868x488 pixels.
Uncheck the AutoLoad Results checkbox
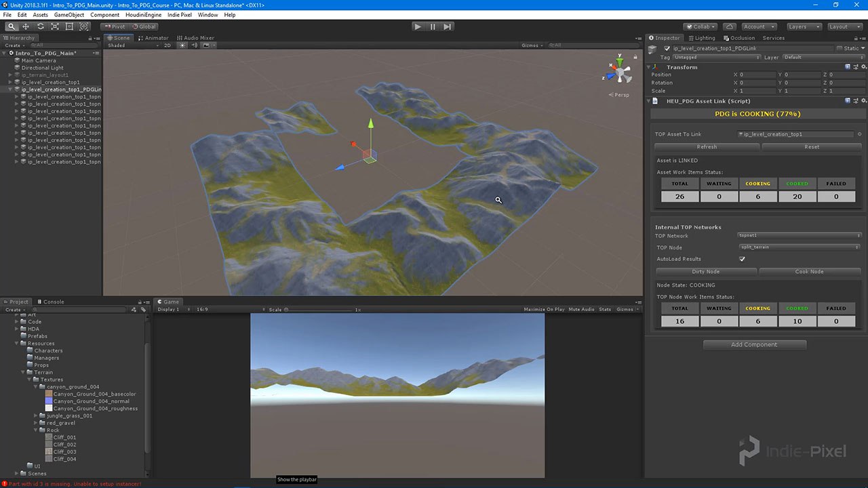[742, 259]
